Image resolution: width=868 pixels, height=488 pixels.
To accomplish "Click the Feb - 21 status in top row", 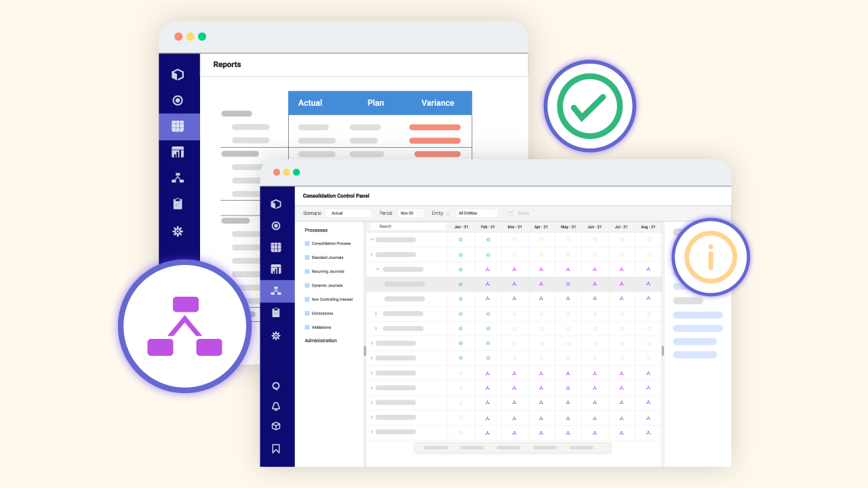I will tap(488, 239).
